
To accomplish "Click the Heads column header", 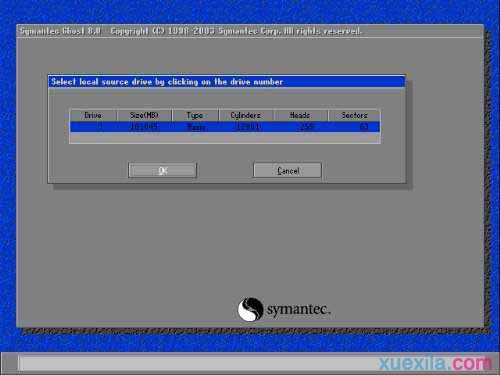I will pos(300,115).
